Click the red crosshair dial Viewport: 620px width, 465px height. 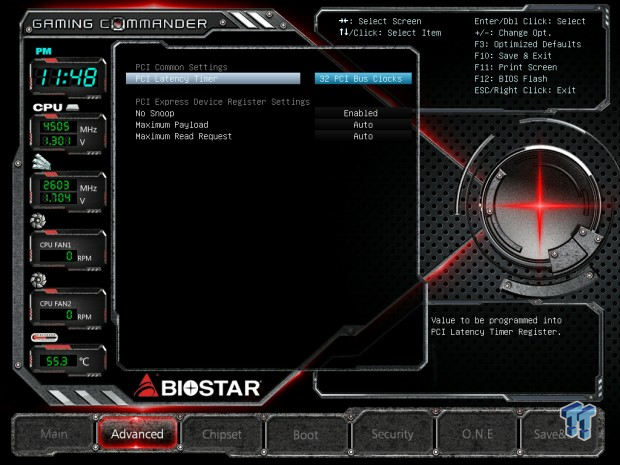point(540,206)
